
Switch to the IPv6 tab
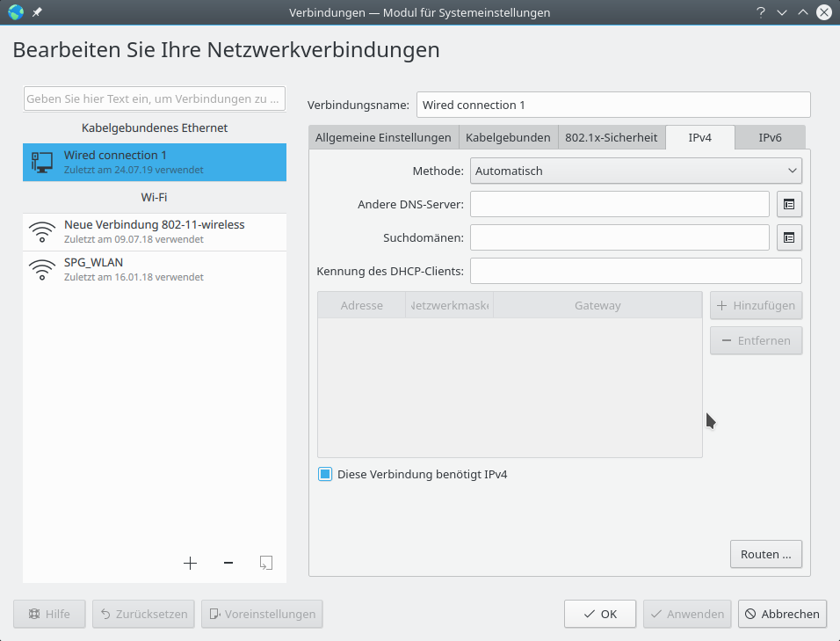pos(770,137)
